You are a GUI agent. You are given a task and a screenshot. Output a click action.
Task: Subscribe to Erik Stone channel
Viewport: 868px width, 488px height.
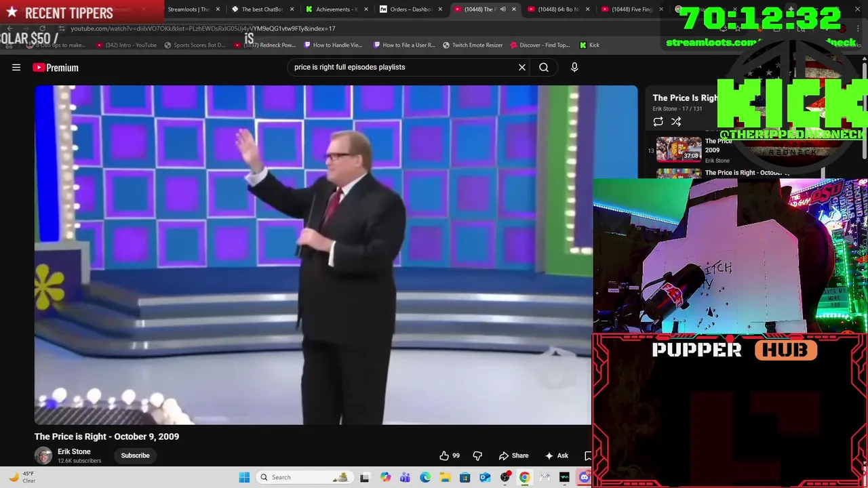click(x=135, y=455)
